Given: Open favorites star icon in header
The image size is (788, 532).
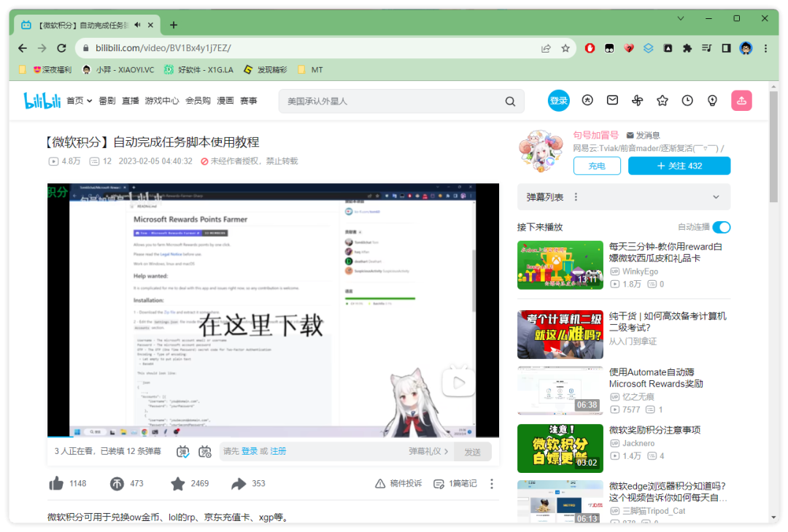Looking at the screenshot, I should click(663, 101).
